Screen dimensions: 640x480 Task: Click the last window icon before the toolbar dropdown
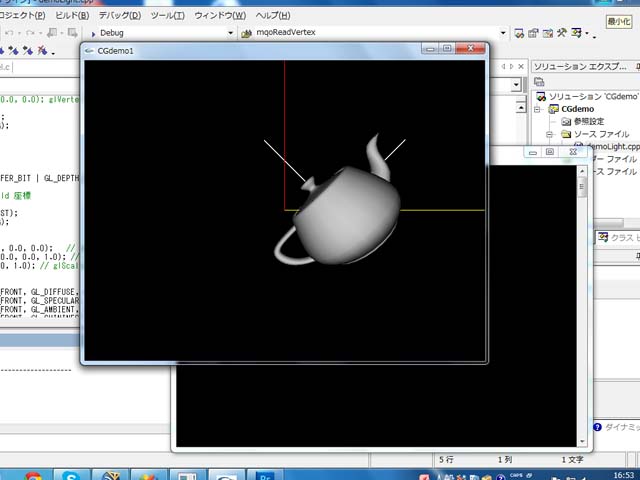(576, 33)
